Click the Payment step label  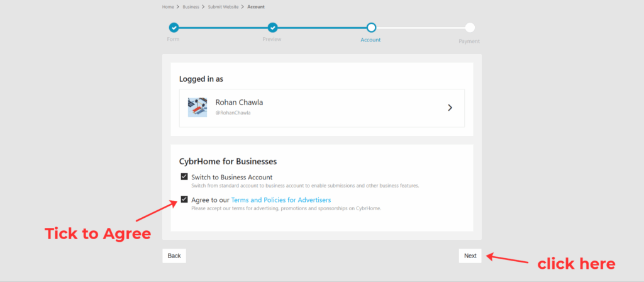469,41
